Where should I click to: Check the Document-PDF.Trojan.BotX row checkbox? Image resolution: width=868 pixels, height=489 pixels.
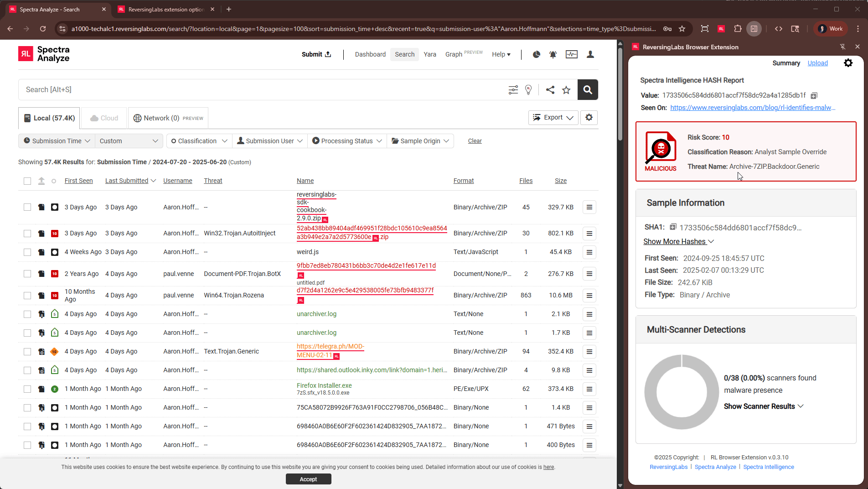(x=27, y=274)
